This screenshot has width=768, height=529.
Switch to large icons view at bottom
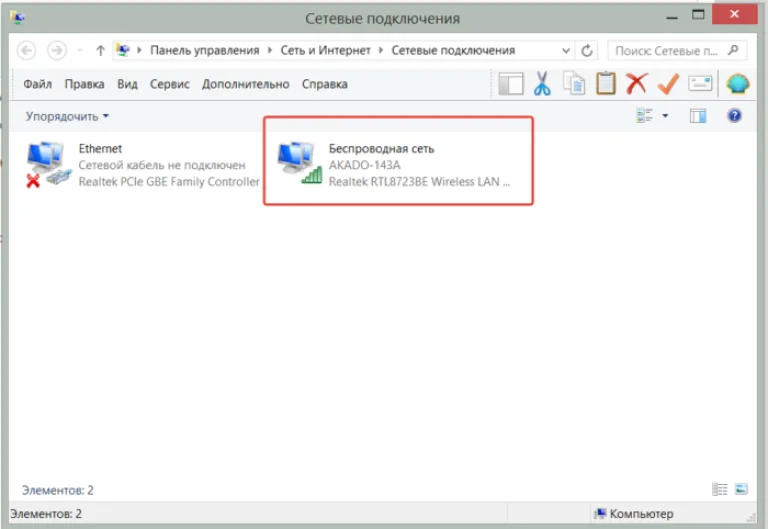click(741, 489)
